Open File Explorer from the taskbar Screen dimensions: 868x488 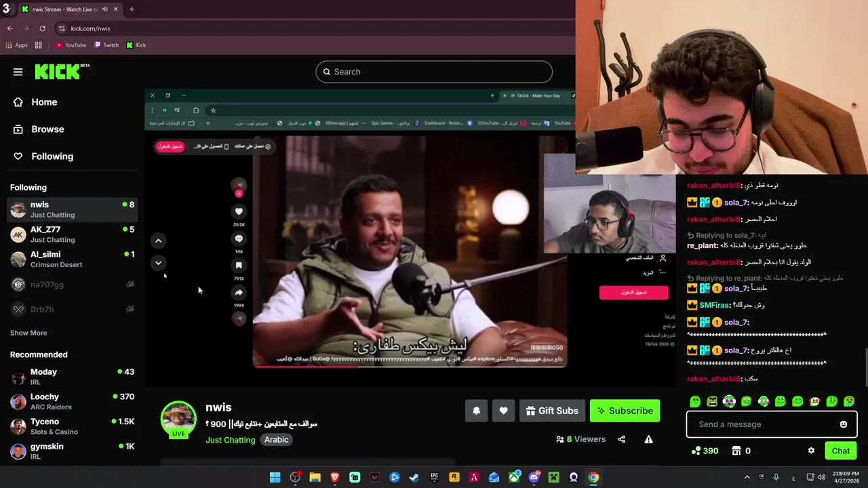pos(315,477)
